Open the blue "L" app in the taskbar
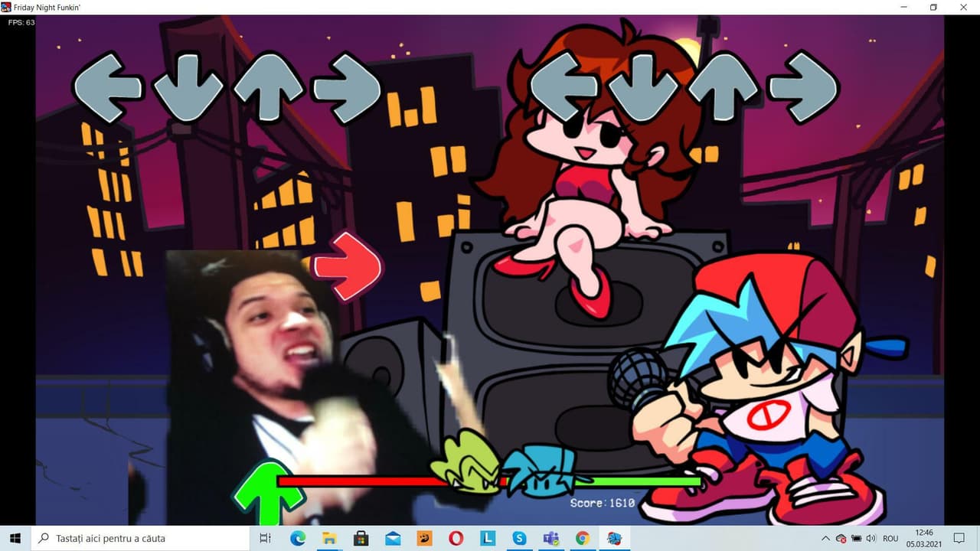Screen dimensions: 980x551 coord(488,538)
